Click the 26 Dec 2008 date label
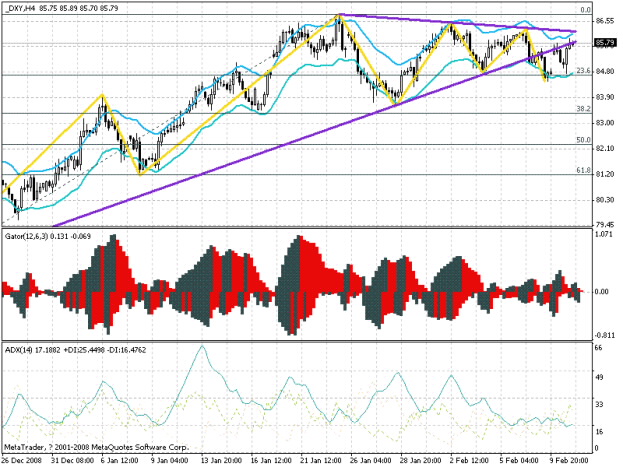The image size is (623, 467). tap(19, 460)
